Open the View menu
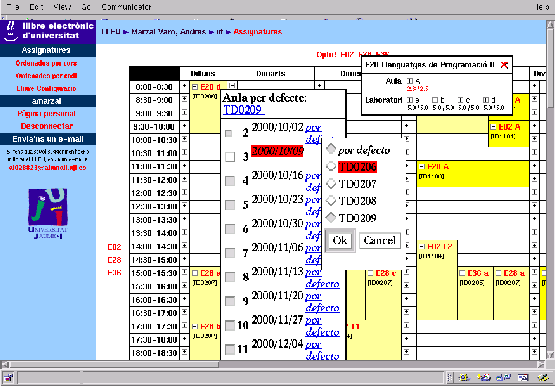The width and height of the screenshot is (555, 386). [62, 7]
